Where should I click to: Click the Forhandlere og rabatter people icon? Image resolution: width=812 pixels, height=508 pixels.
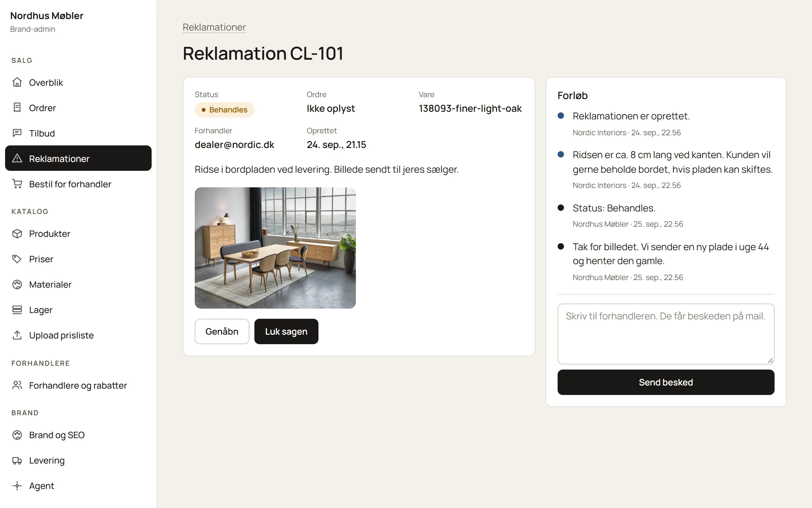17,385
